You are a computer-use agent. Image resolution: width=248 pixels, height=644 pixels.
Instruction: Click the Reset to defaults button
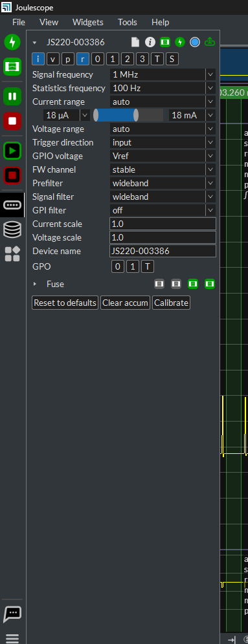(x=65, y=303)
